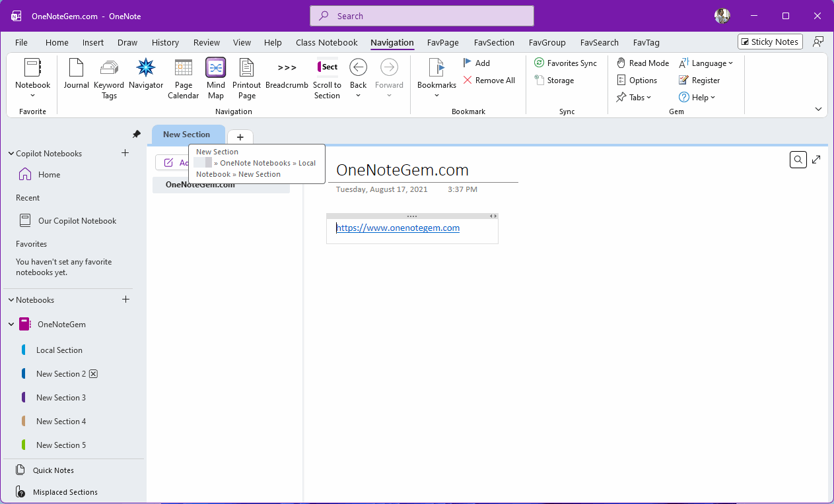Open Storage settings
834x504 pixels.
[x=554, y=80]
